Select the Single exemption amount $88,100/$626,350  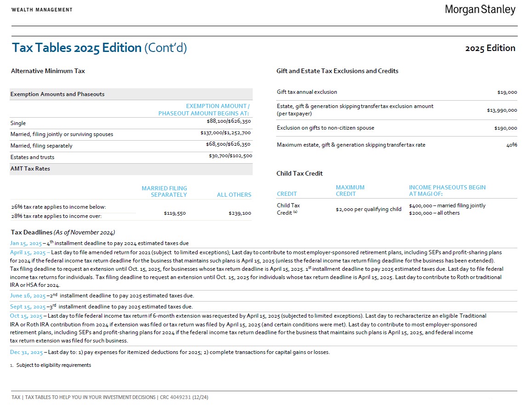228,122
